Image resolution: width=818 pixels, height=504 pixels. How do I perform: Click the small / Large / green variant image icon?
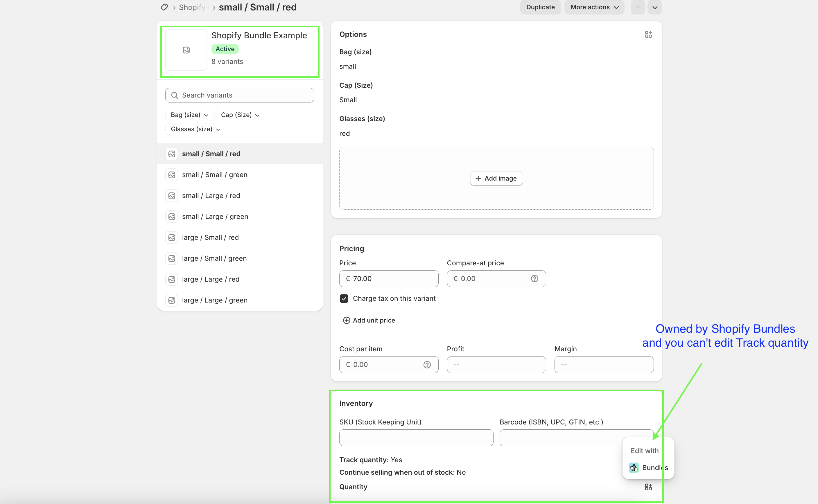click(172, 216)
